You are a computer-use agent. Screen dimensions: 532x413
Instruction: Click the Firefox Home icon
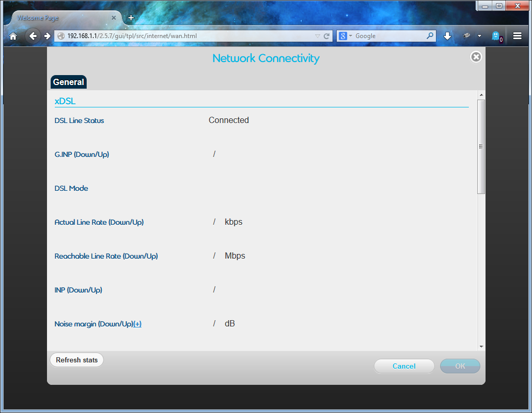coord(13,36)
